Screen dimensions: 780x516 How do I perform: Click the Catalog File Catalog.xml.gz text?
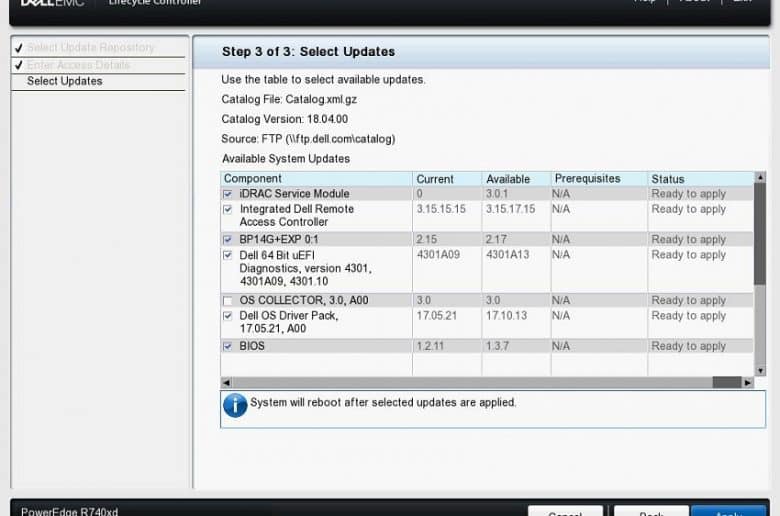point(289,99)
